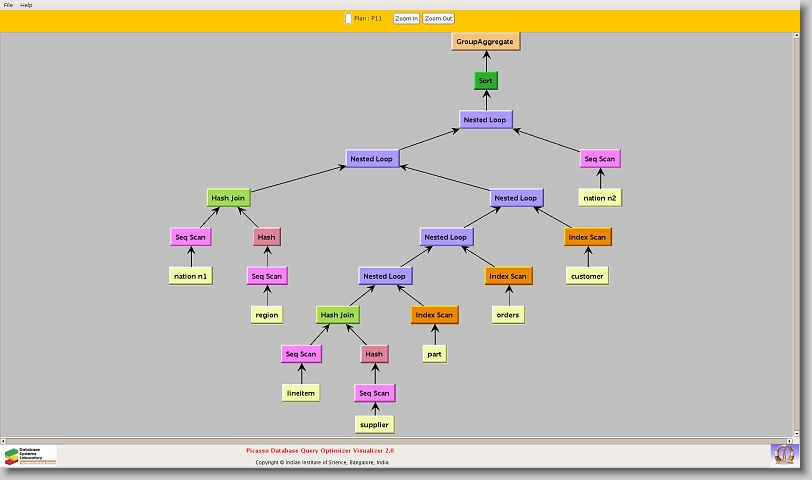This screenshot has height=480, width=812.
Task: Click the nation n2 table node
Action: point(600,198)
